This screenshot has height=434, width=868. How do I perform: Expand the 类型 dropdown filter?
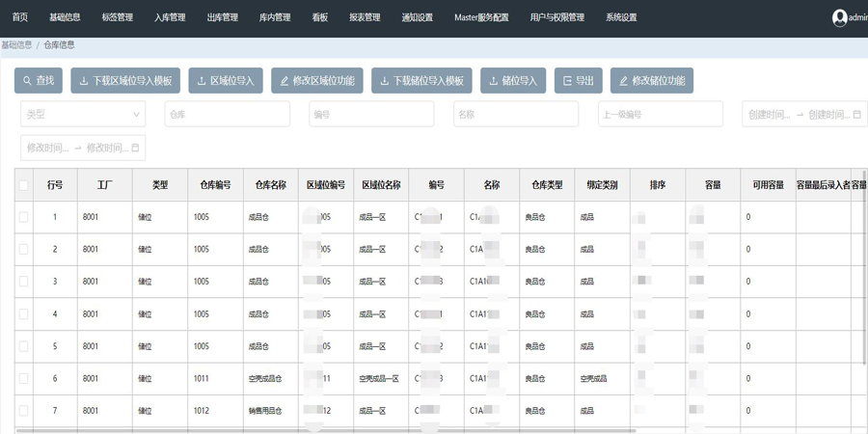tap(83, 114)
